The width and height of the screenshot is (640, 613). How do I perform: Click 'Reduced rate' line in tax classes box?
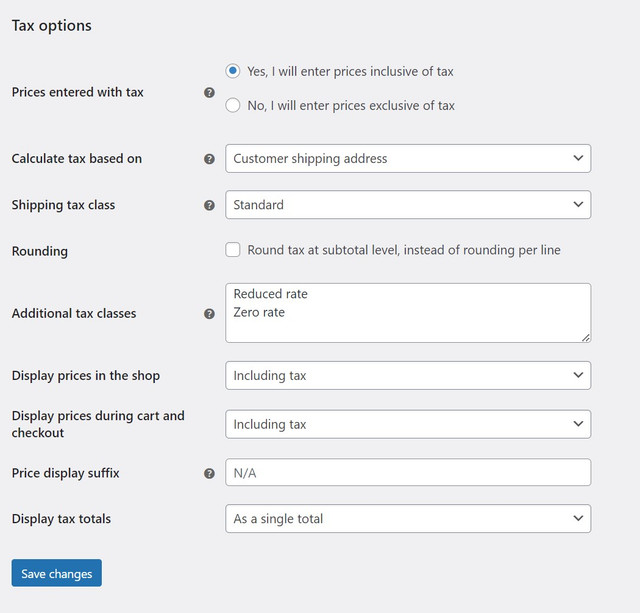click(x=271, y=294)
